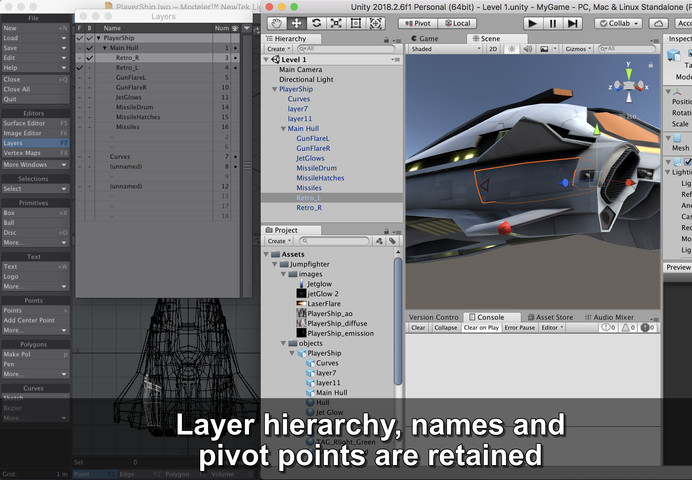Click the Hierarchy panel lock icon
This screenshot has width=692, height=480.
coord(387,40)
